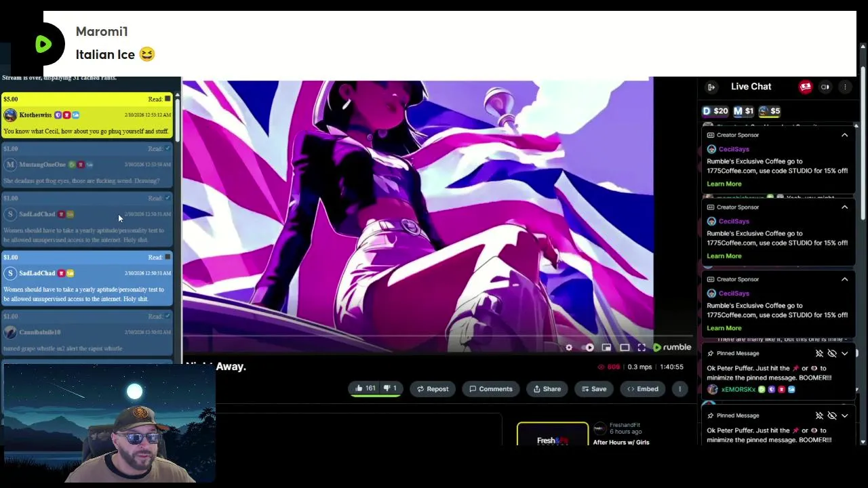This screenshot has width=868, height=488.
Task: Open the Live Chat three-dot options menu
Action: click(x=845, y=87)
